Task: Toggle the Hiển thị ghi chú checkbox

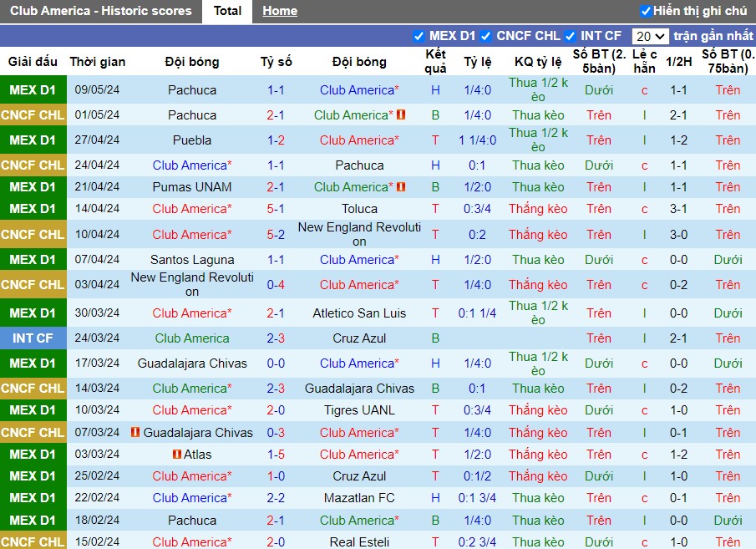Action: [645, 11]
